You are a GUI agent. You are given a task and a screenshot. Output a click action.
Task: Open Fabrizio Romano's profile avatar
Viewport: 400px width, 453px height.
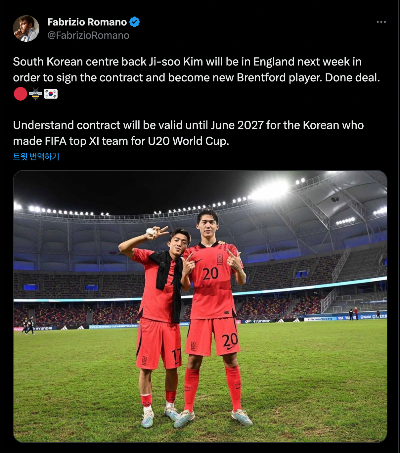pos(26,28)
